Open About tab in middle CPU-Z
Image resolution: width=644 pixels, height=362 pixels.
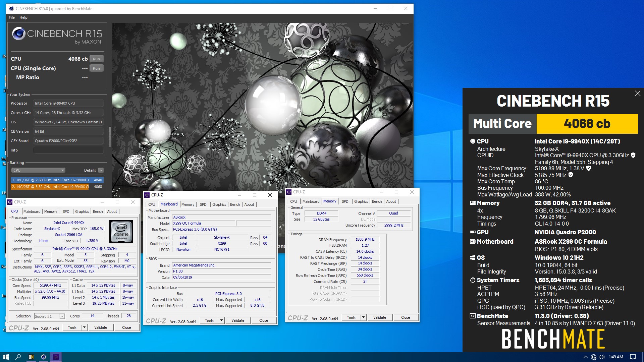pyautogui.click(x=249, y=204)
